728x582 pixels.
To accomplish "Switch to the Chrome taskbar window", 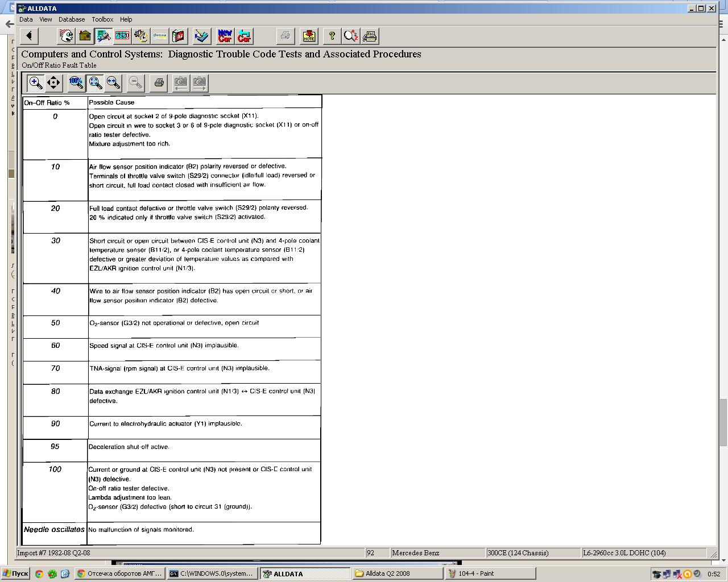I will tap(120, 573).
